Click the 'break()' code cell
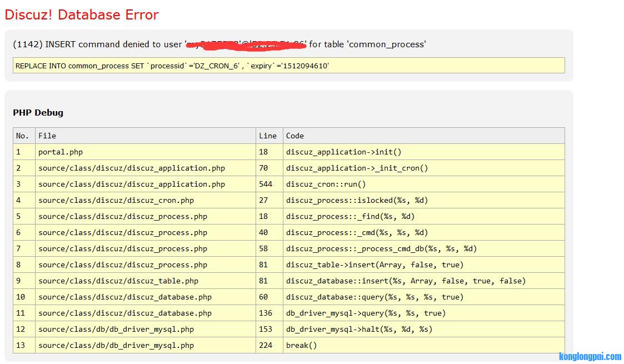This screenshot has height=364, width=624. pyautogui.click(x=424, y=345)
